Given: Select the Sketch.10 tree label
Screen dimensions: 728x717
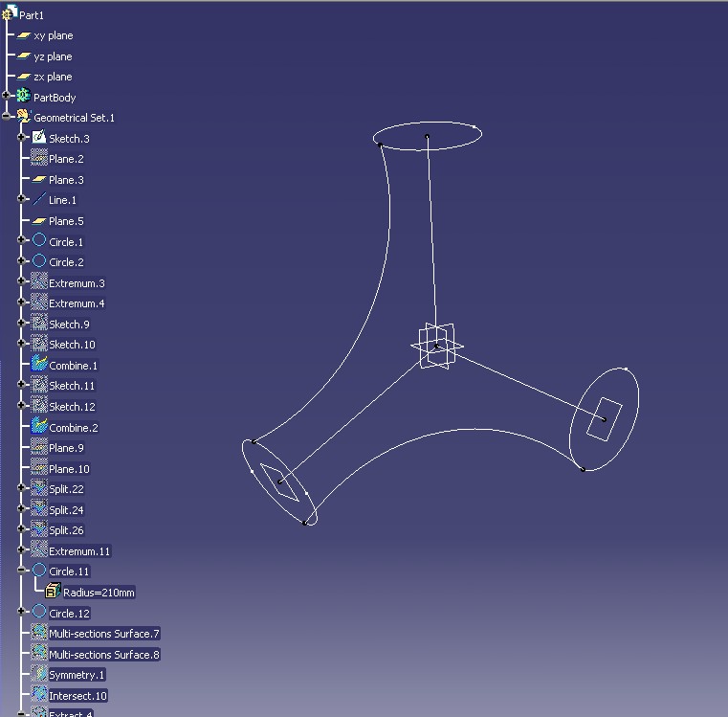Looking at the screenshot, I should (x=72, y=345).
